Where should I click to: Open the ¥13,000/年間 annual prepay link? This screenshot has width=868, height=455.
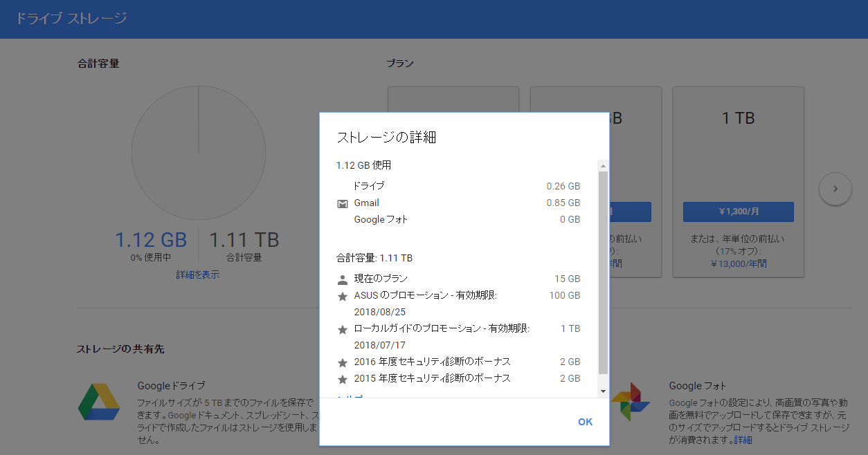point(739,263)
